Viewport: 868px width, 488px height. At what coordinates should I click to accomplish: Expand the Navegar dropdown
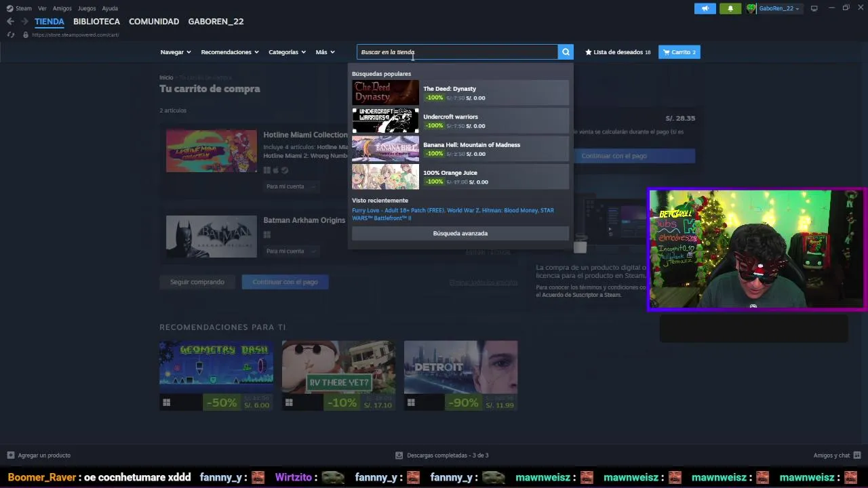click(176, 52)
